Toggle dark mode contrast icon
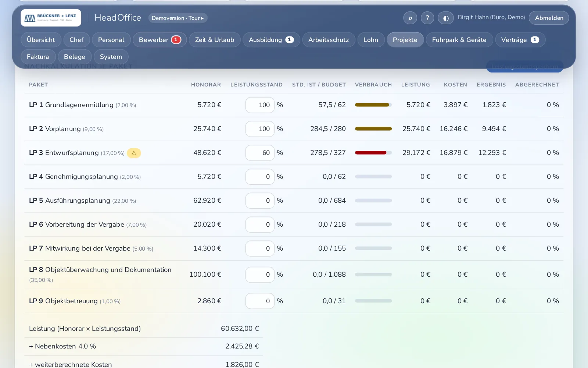 point(446,18)
